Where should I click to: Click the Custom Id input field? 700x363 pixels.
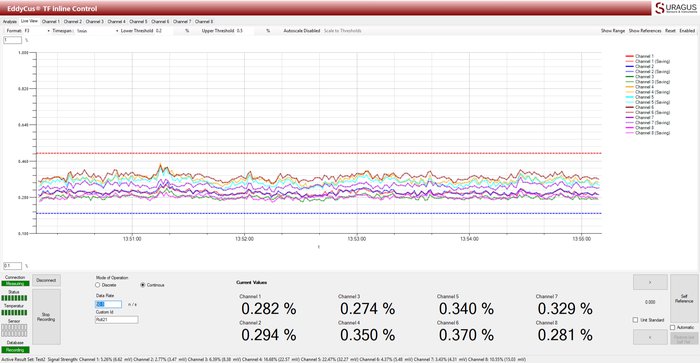(x=117, y=320)
